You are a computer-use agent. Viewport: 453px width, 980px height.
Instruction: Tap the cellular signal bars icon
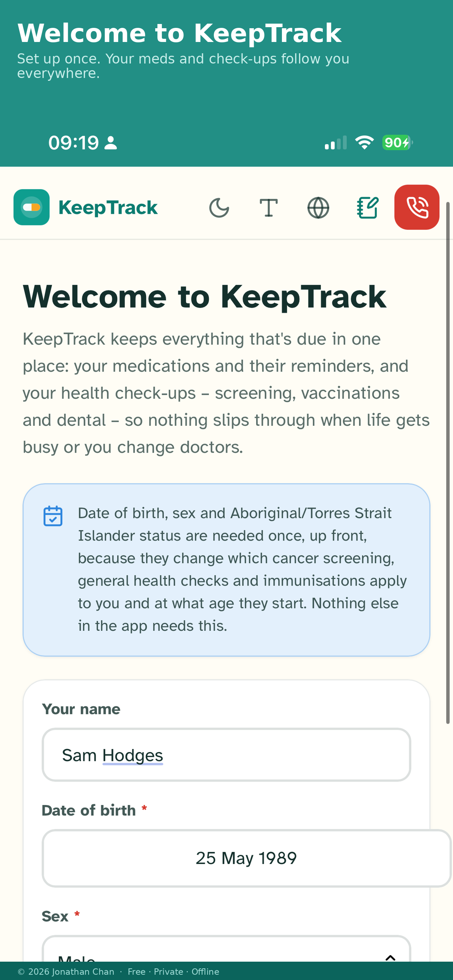pyautogui.click(x=336, y=143)
